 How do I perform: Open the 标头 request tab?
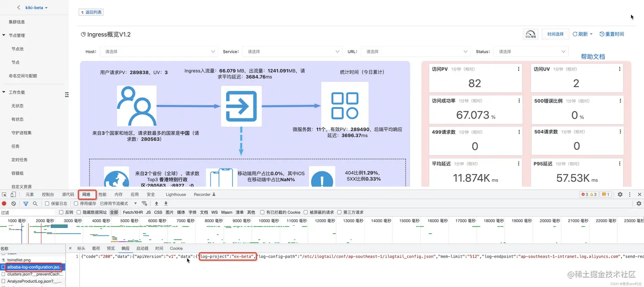coord(81,248)
